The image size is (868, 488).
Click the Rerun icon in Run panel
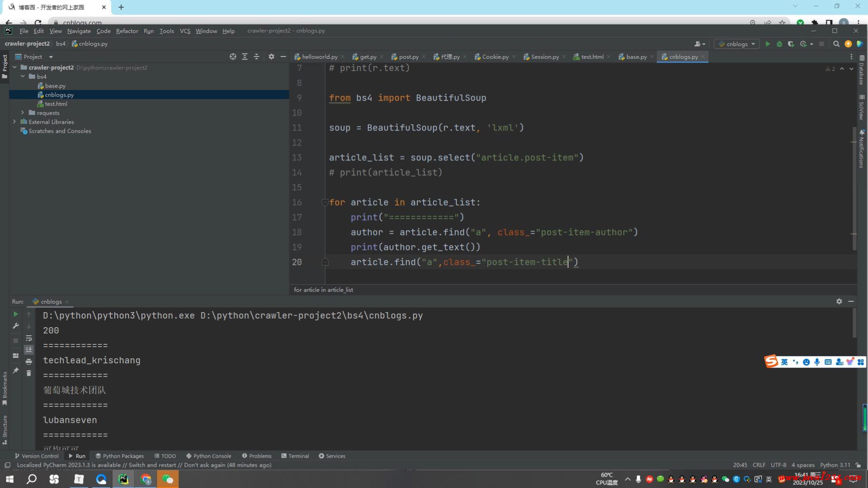15,314
